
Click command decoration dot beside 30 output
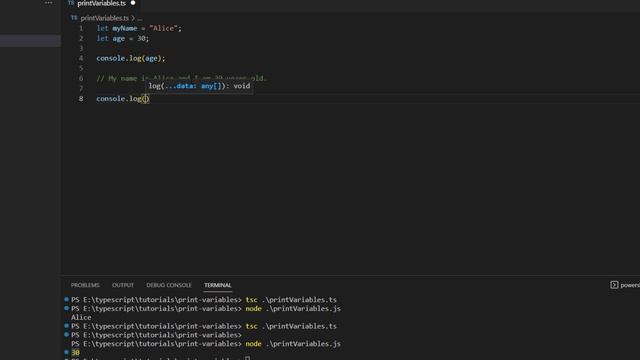click(66, 352)
